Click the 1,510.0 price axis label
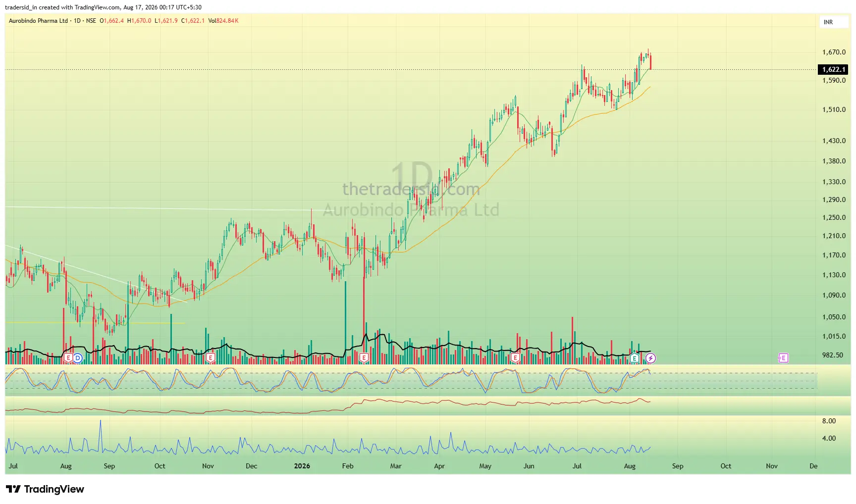The image size is (856, 504). point(834,109)
